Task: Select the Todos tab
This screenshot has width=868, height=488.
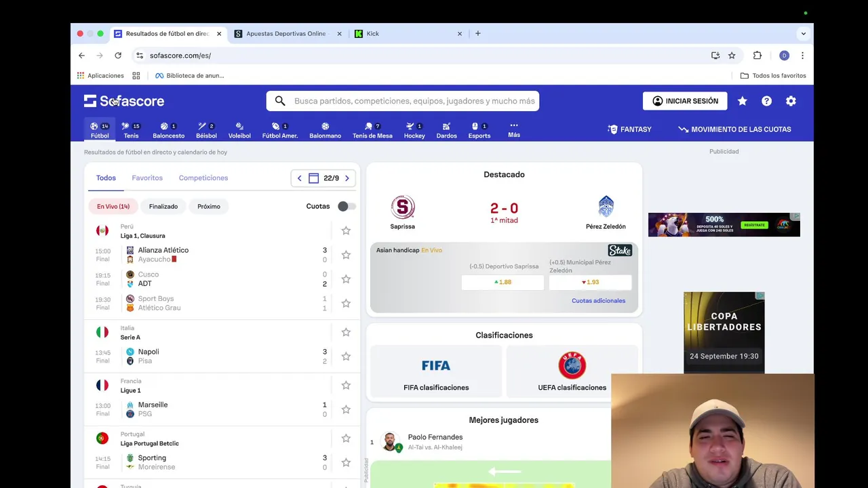Action: point(106,178)
